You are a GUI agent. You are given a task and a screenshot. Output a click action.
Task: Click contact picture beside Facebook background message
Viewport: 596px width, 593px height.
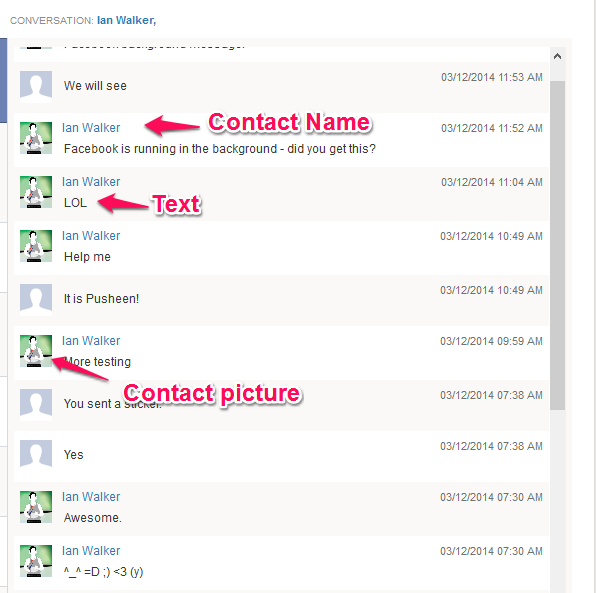[x=36, y=138]
